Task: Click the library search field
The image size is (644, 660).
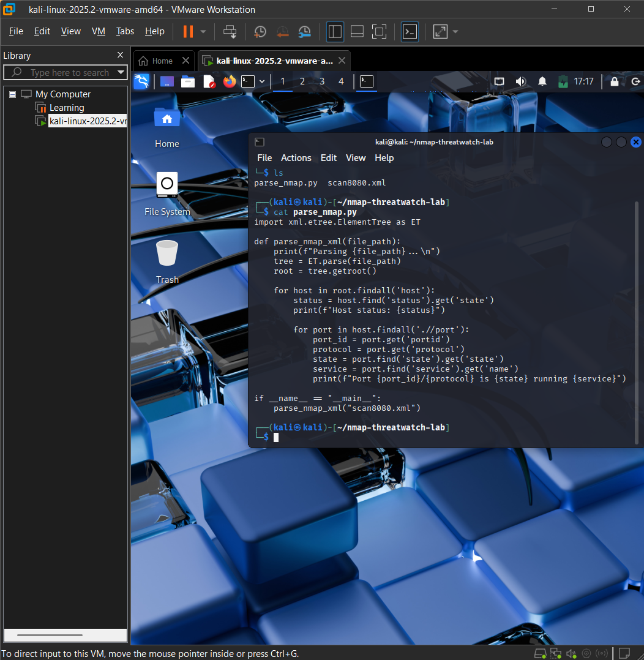Action: click(66, 72)
